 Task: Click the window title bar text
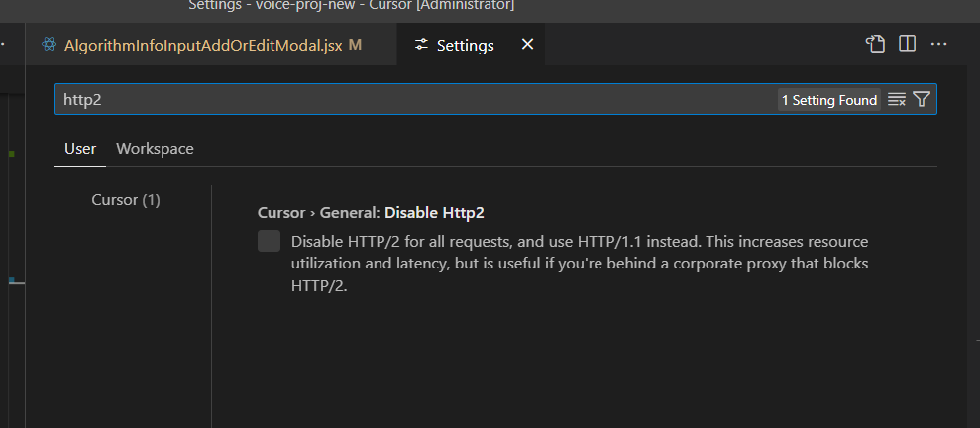[351, 6]
